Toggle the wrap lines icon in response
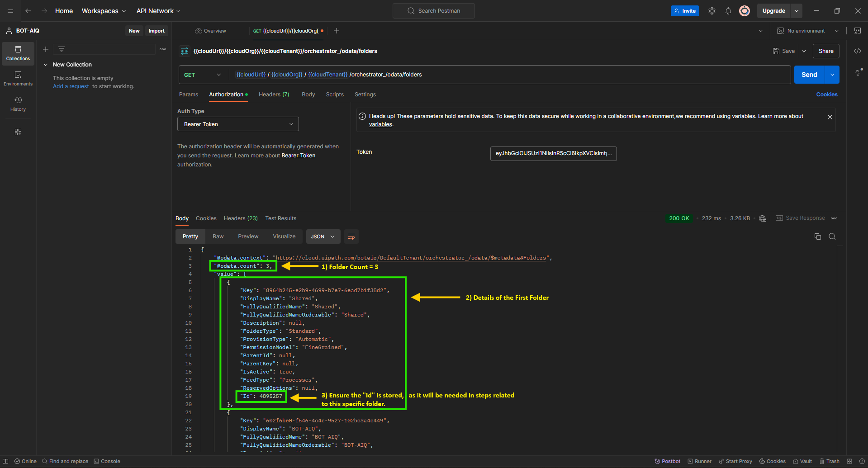This screenshot has height=468, width=868. pos(351,236)
